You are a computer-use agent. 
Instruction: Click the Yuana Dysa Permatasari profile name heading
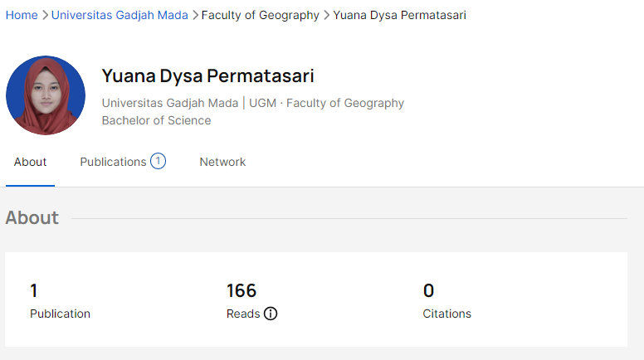pyautogui.click(x=207, y=76)
